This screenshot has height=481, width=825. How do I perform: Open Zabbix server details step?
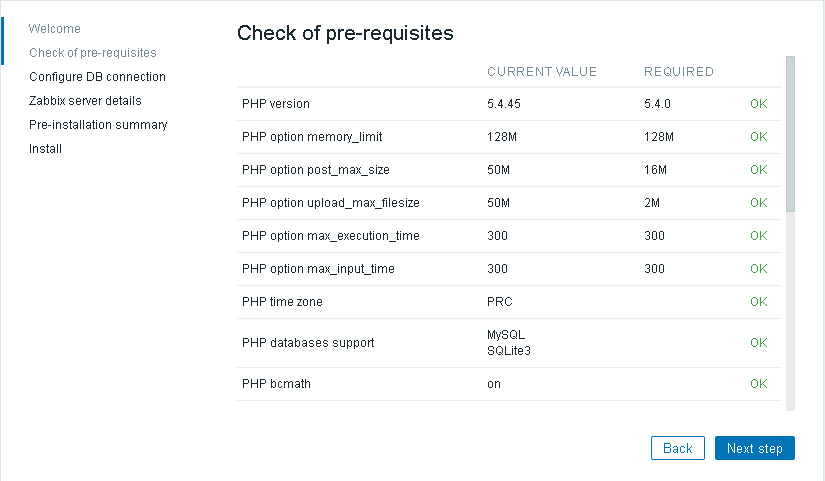click(85, 101)
